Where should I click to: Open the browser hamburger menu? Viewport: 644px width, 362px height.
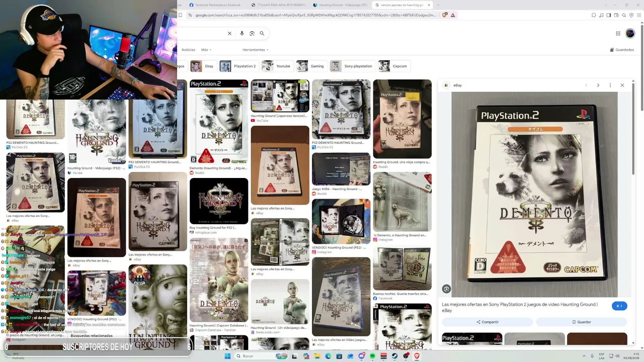pos(640,15)
